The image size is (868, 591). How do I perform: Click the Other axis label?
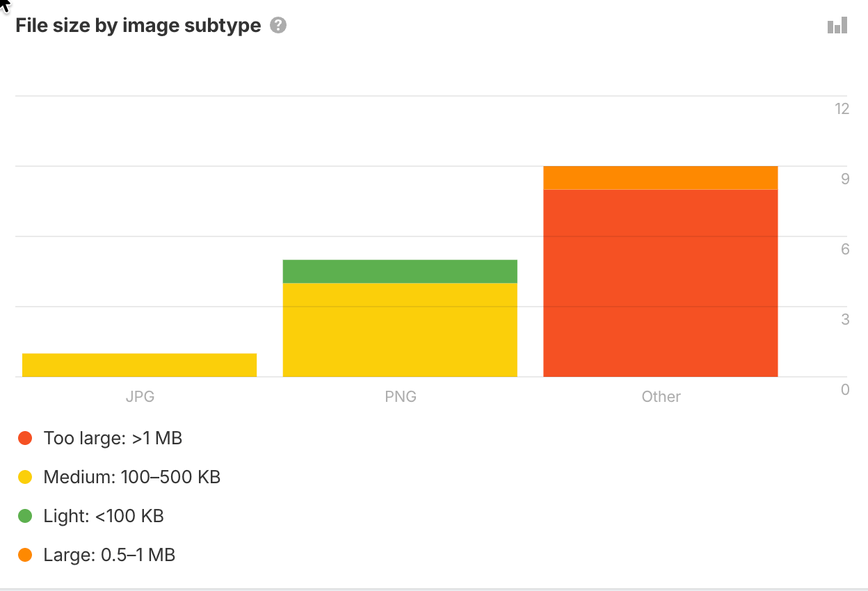pyautogui.click(x=661, y=397)
